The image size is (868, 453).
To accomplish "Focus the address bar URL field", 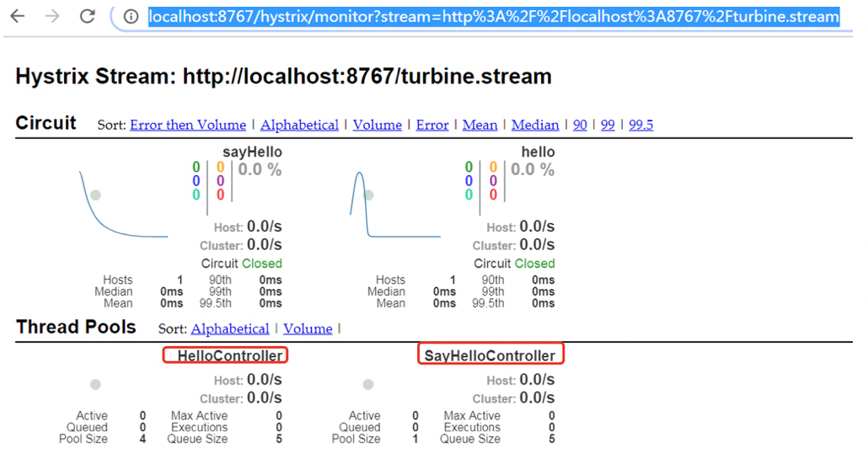I will pyautogui.click(x=493, y=17).
